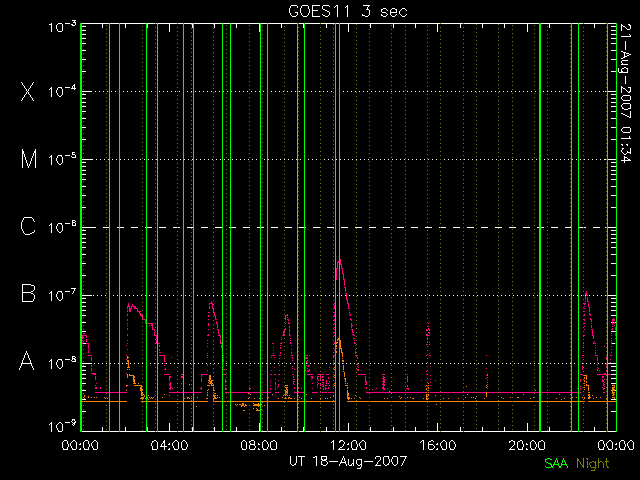Click the pink flux peak near 06:00
This screenshot has height=480, width=640.
click(211, 303)
